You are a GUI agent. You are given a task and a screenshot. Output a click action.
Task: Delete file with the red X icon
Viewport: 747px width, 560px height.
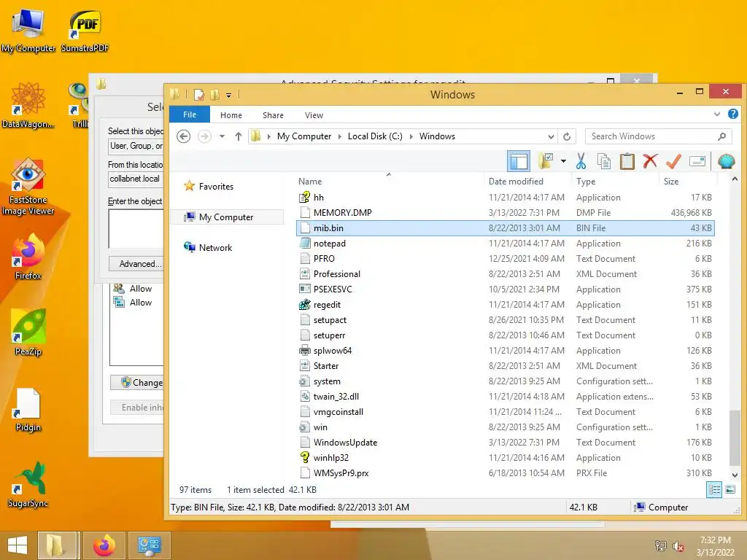(x=650, y=161)
